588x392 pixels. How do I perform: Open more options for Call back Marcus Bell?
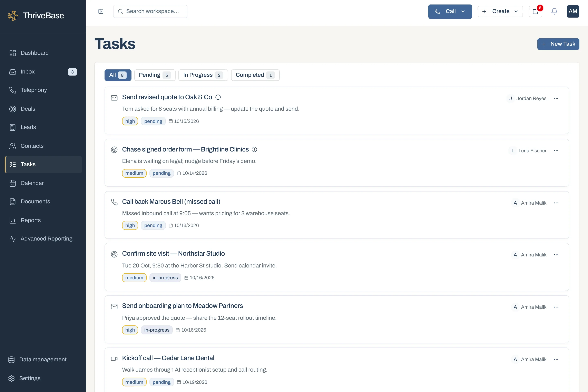[x=556, y=203]
